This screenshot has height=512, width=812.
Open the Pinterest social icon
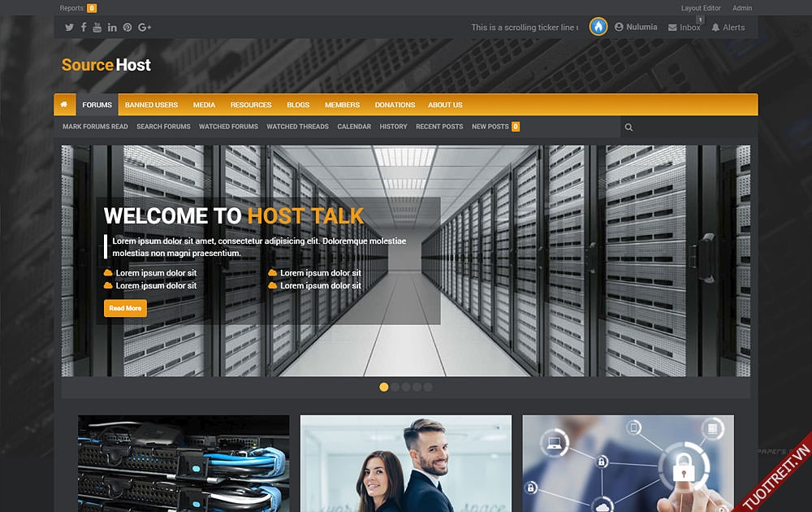(x=127, y=28)
